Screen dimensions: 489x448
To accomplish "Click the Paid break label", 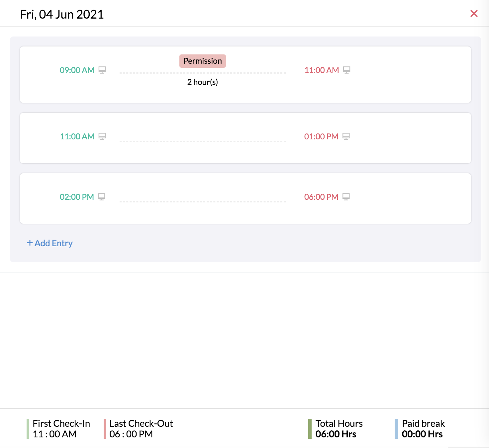I will point(424,423).
